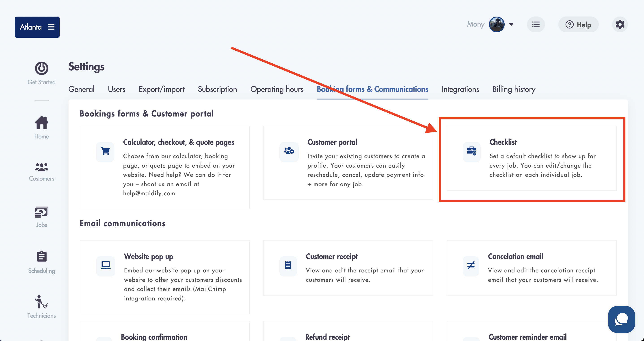Click the Email communications heading
The height and width of the screenshot is (341, 644).
tap(123, 223)
